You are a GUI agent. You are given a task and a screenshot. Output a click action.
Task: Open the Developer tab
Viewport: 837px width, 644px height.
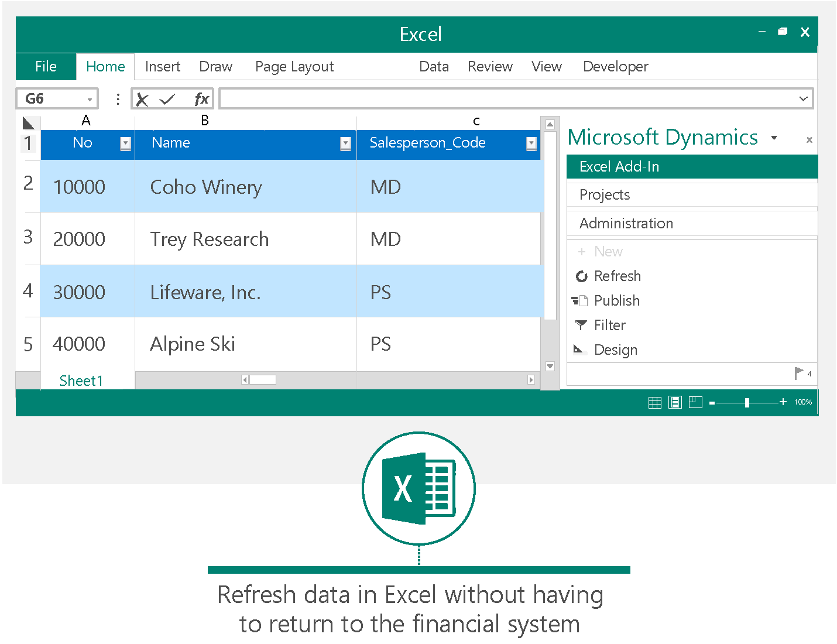tap(615, 66)
